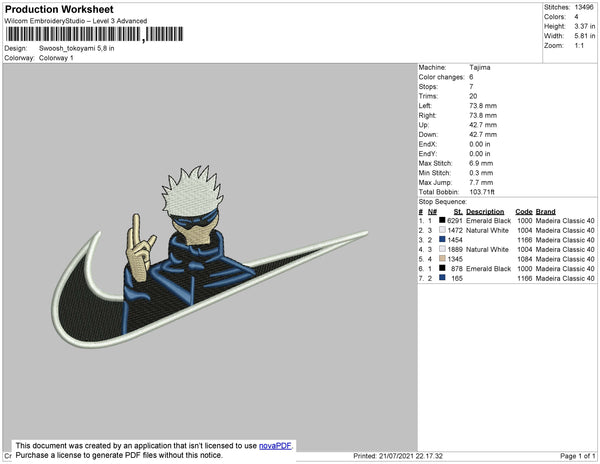The width and height of the screenshot is (600, 464).
Task: Select the blue swatch in stop 7
Action: tap(442, 278)
